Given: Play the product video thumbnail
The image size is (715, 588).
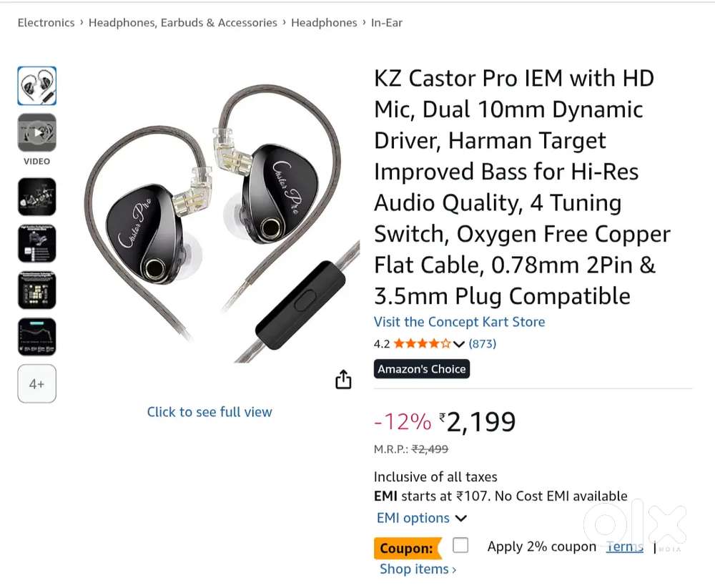Looking at the screenshot, I should point(37,132).
